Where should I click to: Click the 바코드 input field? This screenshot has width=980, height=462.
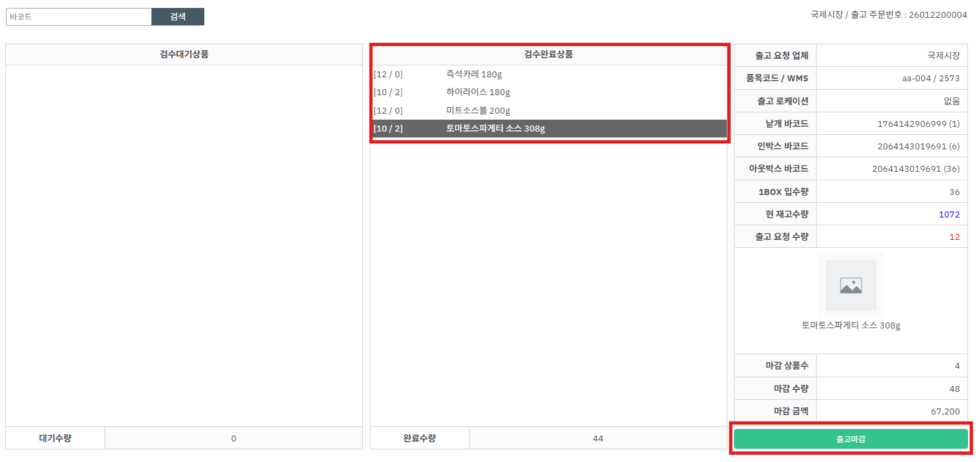(x=79, y=17)
